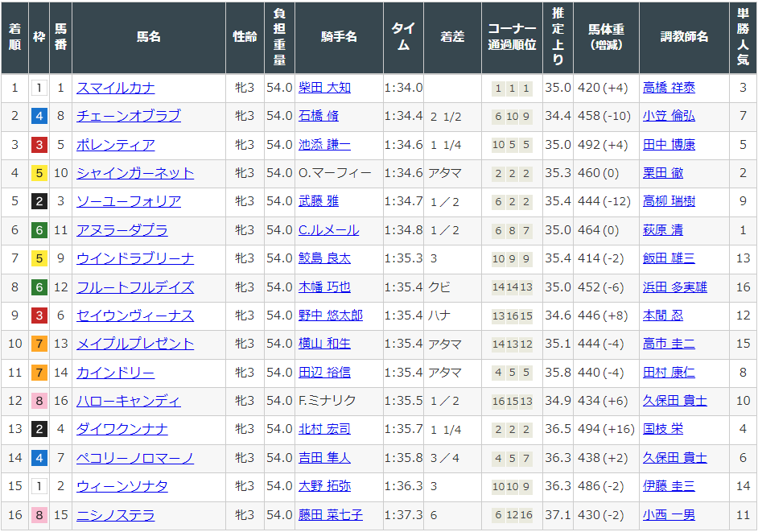Screen dimensions: 758x532
Task: Open trainer link 国枝 栄
Action: 663,429
